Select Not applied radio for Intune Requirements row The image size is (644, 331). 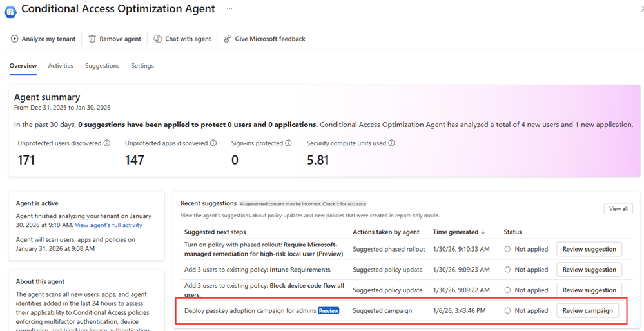pyautogui.click(x=507, y=270)
